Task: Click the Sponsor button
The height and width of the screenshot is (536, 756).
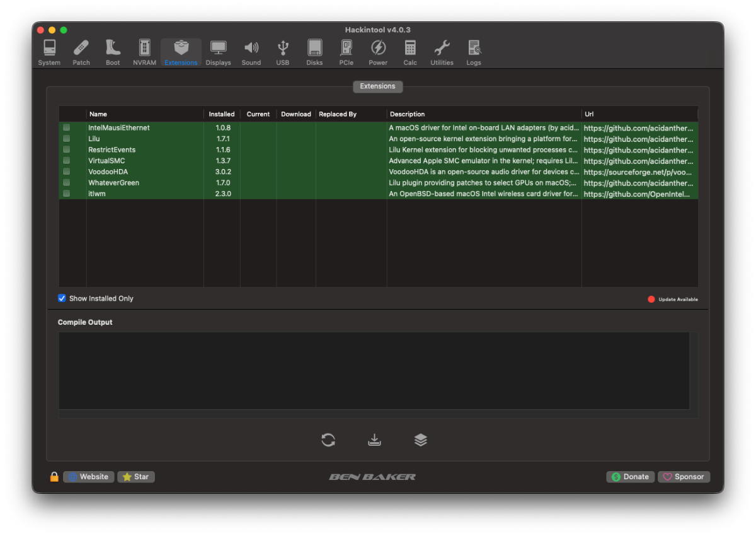Action: click(x=684, y=477)
